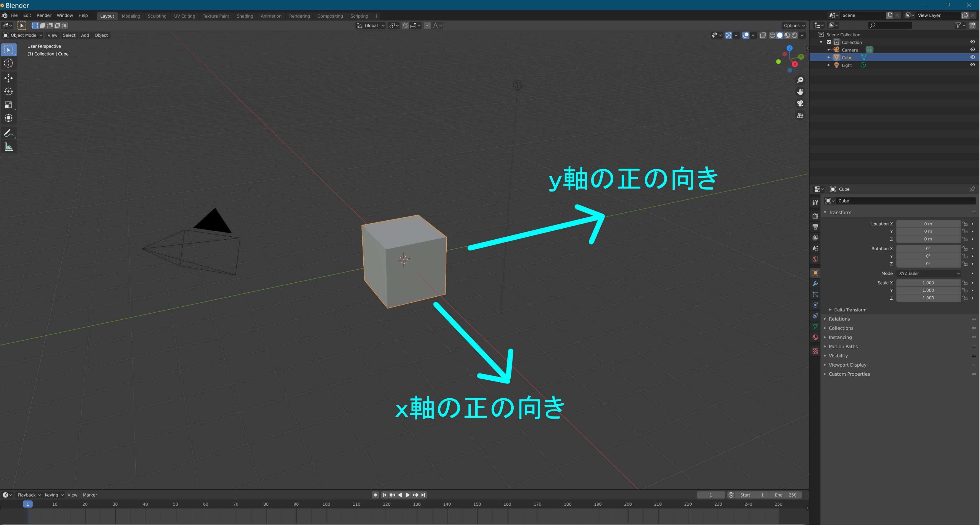The height and width of the screenshot is (525, 980).
Task: Open the Add menu in viewport
Action: [x=85, y=35]
